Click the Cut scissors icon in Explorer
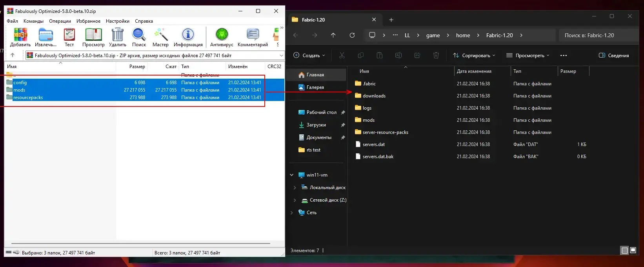 click(342, 56)
